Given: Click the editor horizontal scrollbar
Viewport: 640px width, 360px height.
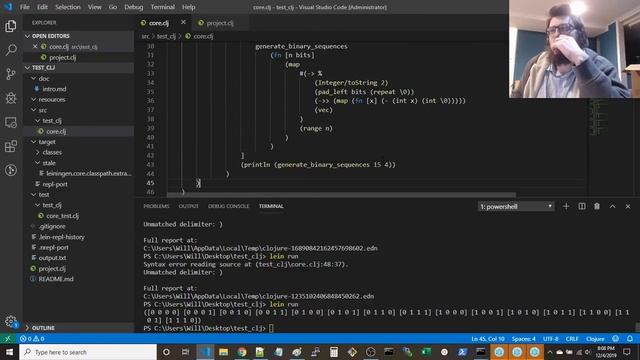Looking at the screenshot, I should point(341,195).
